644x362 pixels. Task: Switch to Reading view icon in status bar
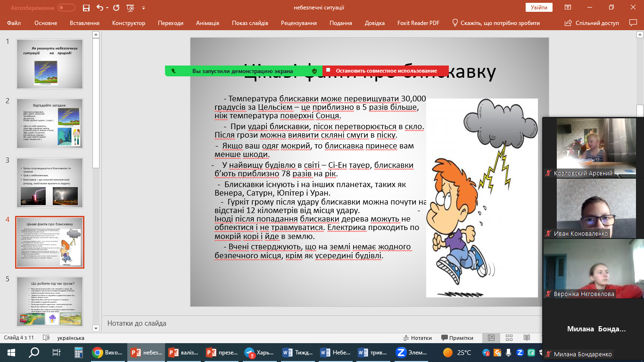coord(527,338)
